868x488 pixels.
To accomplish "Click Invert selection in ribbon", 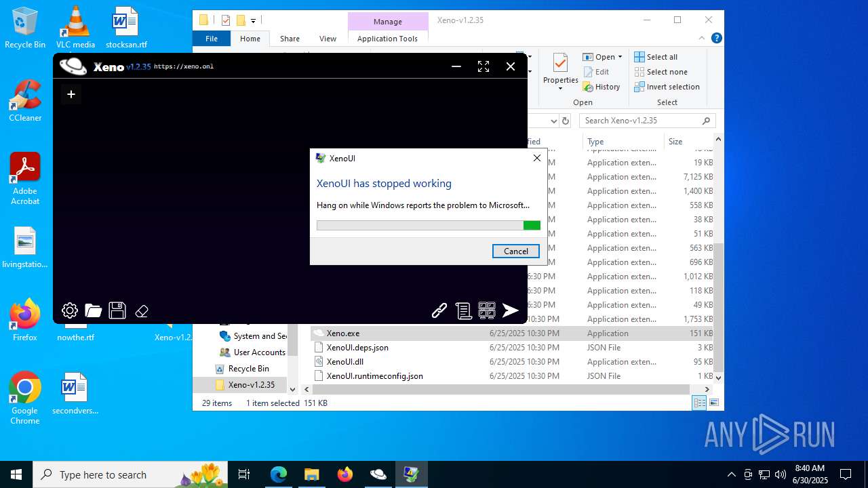I will (667, 87).
